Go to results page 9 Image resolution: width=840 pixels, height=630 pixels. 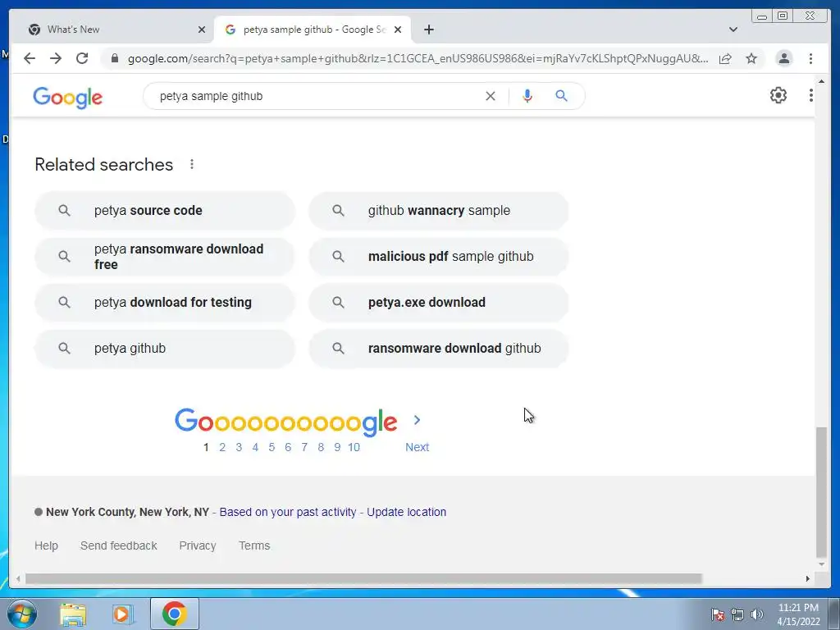[x=337, y=447]
